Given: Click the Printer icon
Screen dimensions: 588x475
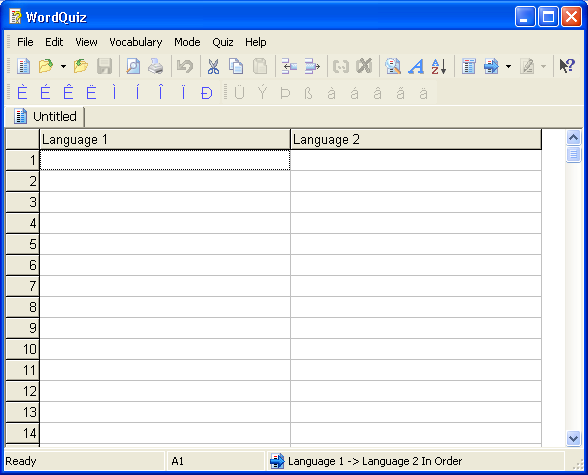Looking at the screenshot, I should (x=156, y=66).
